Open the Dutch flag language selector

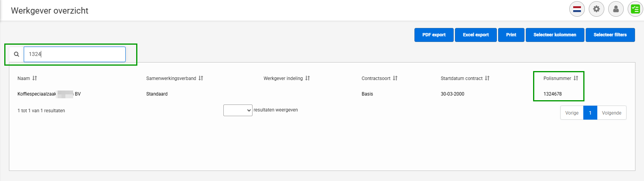(x=577, y=9)
